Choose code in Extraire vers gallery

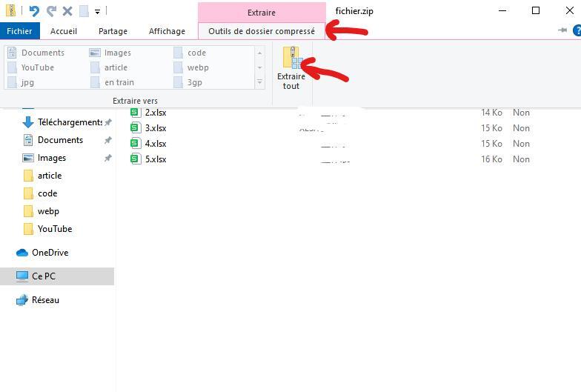(x=190, y=53)
